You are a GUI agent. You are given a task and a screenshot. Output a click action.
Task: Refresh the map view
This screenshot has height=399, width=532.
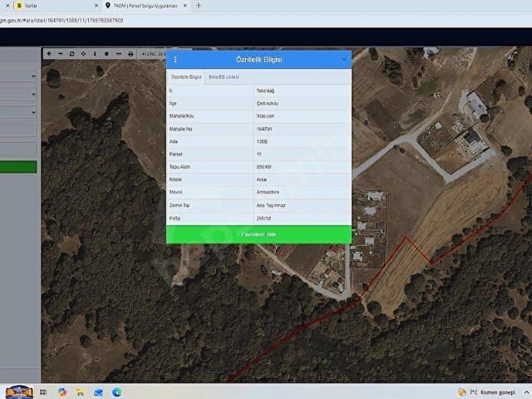(71, 53)
